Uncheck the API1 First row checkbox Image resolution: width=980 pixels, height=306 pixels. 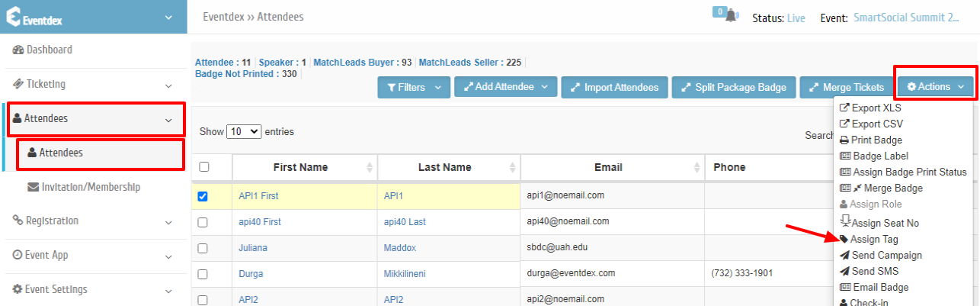coord(203,196)
